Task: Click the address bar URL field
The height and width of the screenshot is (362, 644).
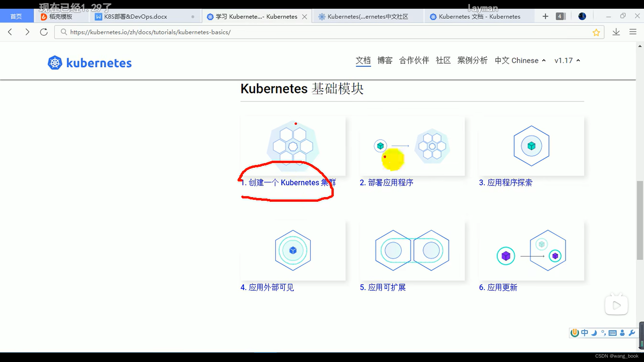Action: tap(329, 32)
